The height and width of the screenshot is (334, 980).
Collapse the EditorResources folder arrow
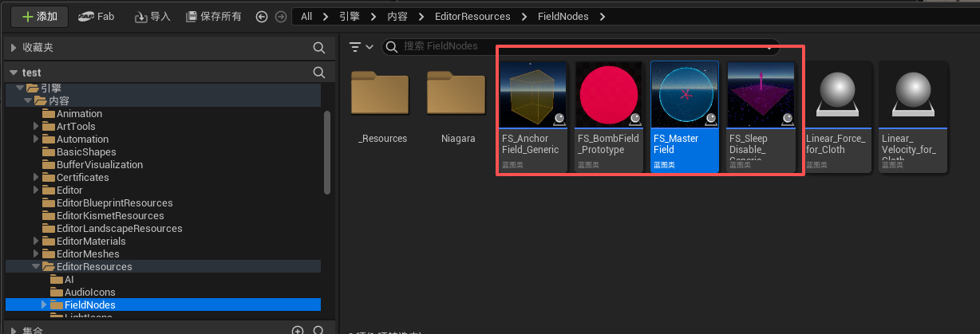(36, 267)
